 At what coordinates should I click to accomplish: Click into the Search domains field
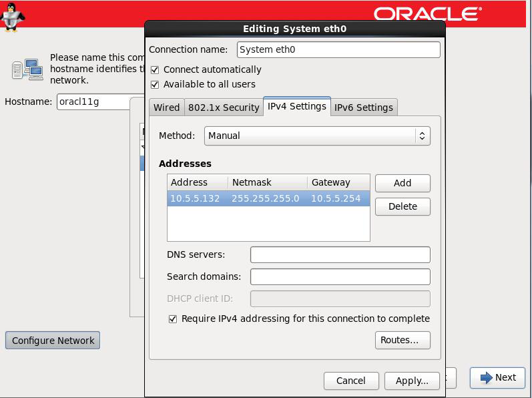(x=340, y=277)
